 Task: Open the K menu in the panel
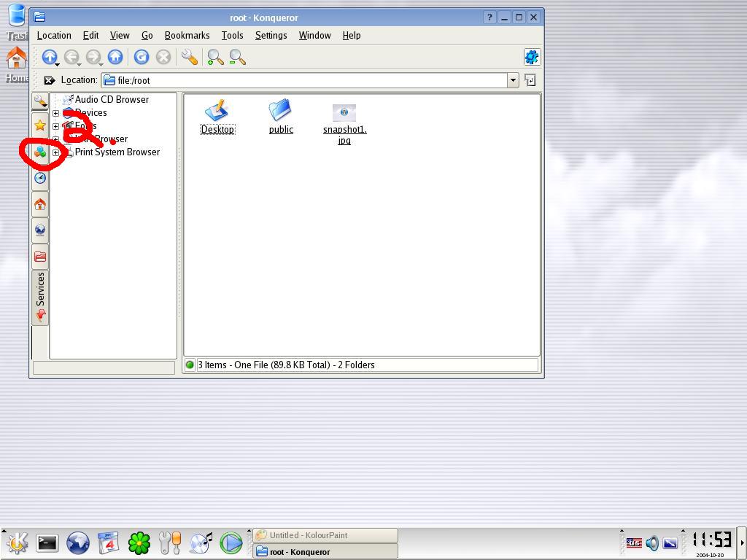click(x=18, y=542)
